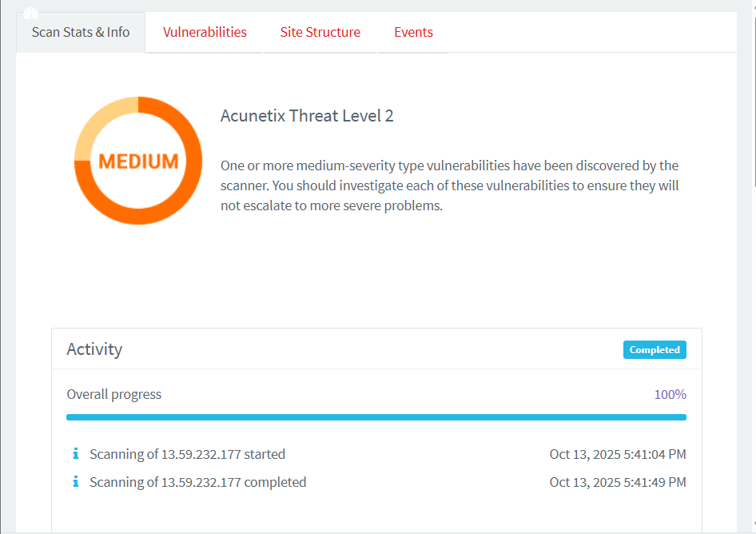756x534 pixels.
Task: Open the Scan Stats & Info tab
Action: pos(81,33)
